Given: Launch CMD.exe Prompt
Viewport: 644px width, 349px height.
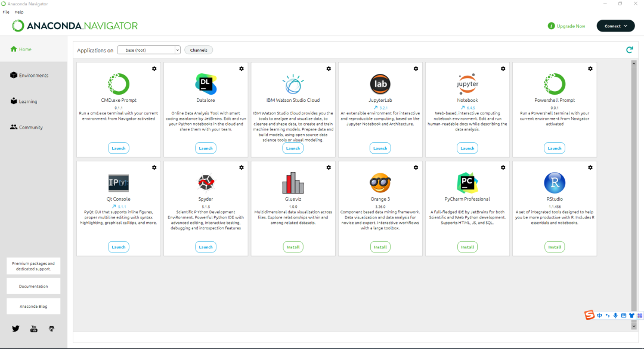Looking at the screenshot, I should pyautogui.click(x=119, y=148).
